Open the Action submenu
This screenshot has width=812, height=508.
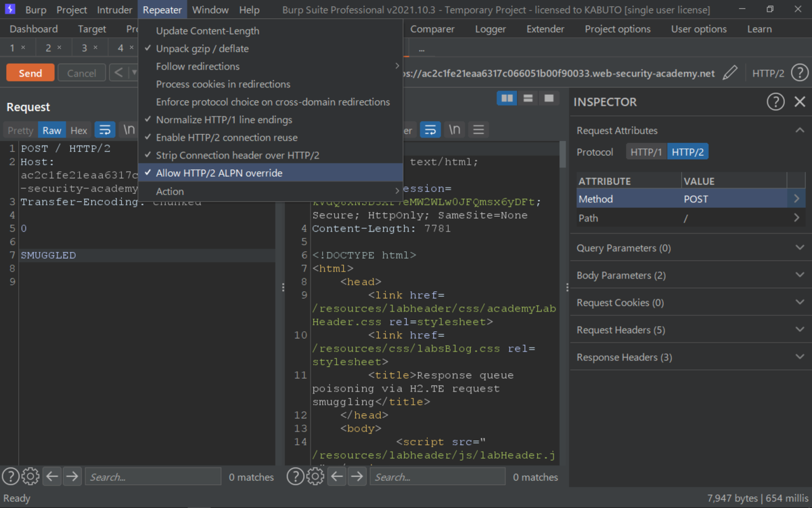click(x=271, y=191)
